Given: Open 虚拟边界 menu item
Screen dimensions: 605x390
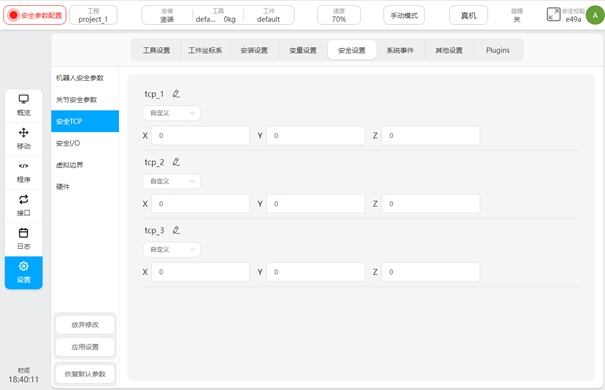Looking at the screenshot, I should coord(85,165).
